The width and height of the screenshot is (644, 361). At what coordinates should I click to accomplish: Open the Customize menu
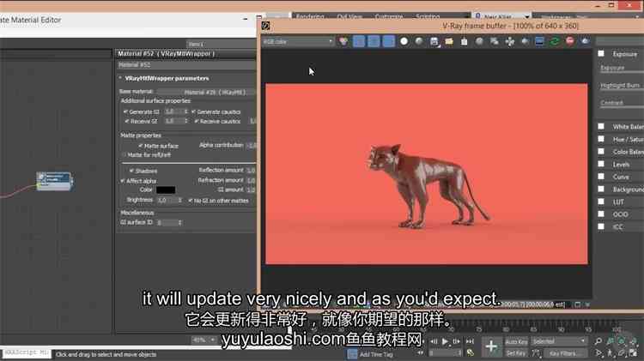[x=389, y=17]
